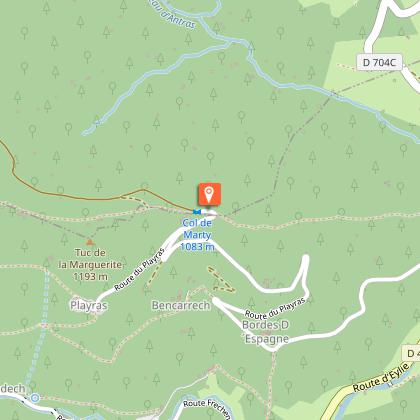
Task: Click the orange location pin marker
Action: [209, 194]
